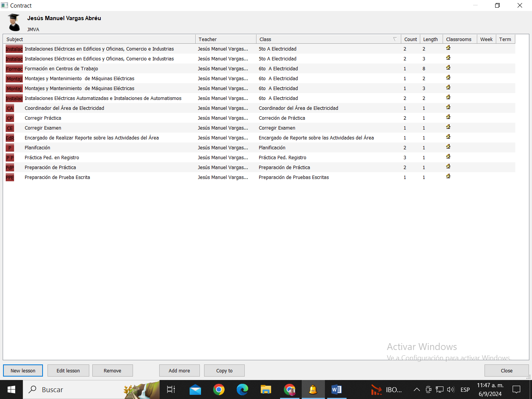Viewport: 532px width, 399px height.
Task: Select Formación en Centros de Trabajo subject text
Action: (61, 69)
